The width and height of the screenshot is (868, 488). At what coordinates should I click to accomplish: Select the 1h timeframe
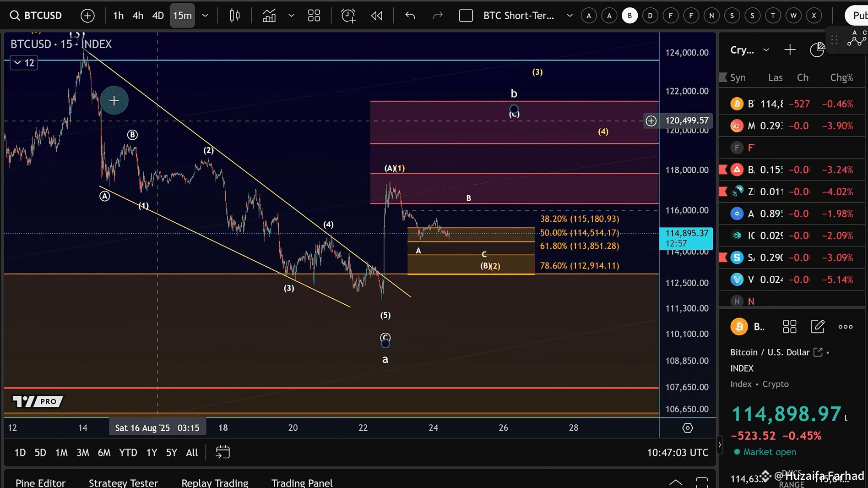tap(118, 16)
